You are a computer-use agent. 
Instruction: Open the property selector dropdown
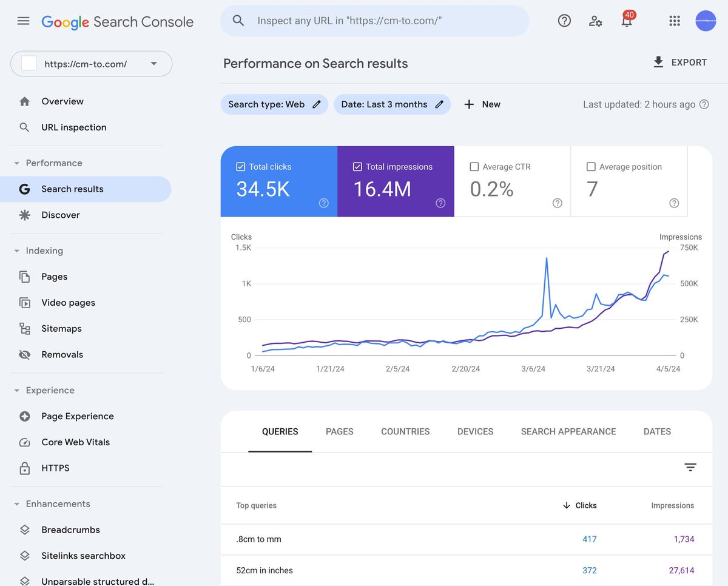click(x=92, y=64)
